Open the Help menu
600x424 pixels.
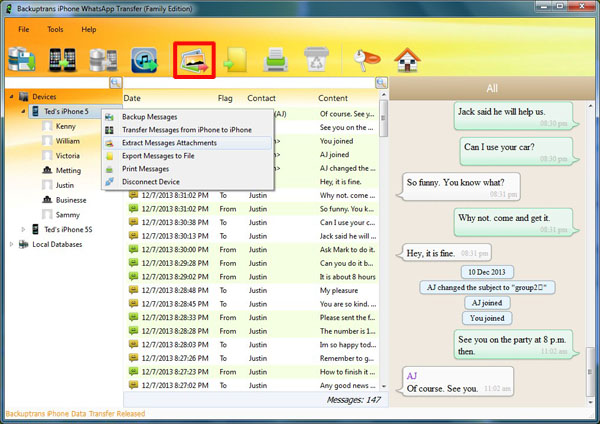click(89, 29)
